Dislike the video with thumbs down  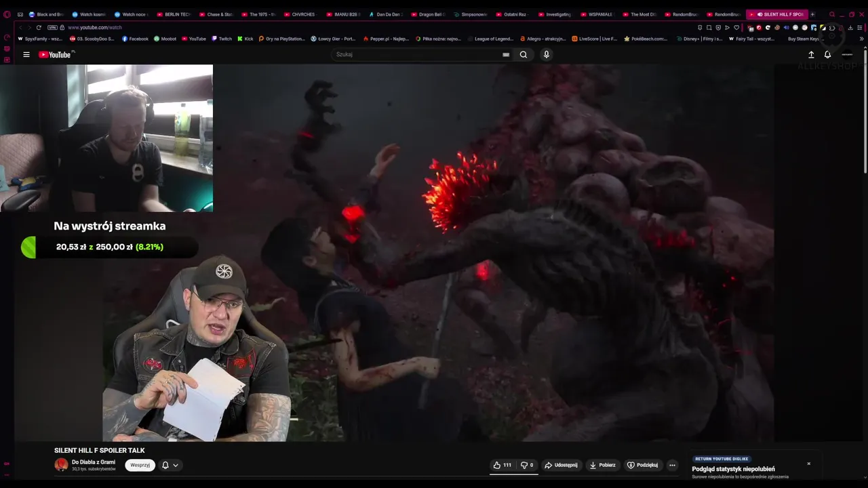(527, 465)
